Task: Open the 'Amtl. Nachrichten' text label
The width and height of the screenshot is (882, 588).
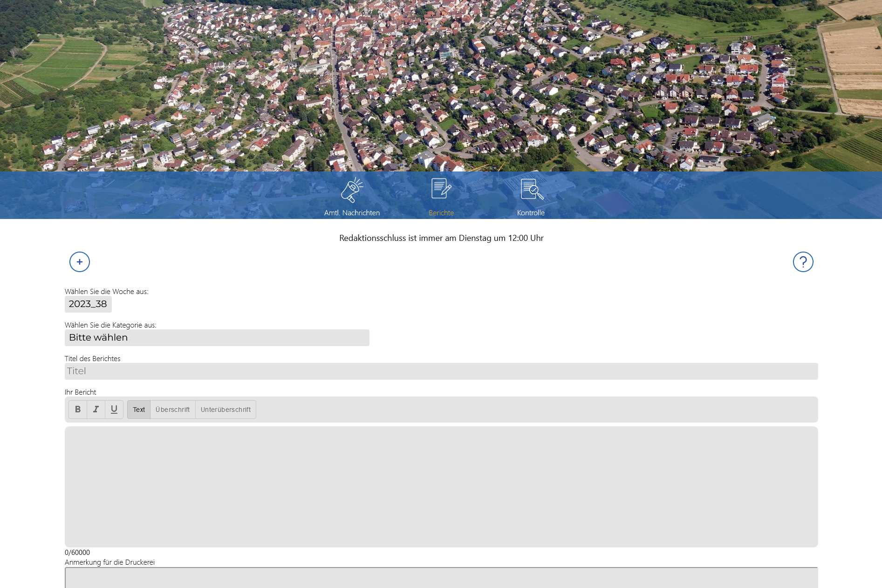Action: coord(352,213)
